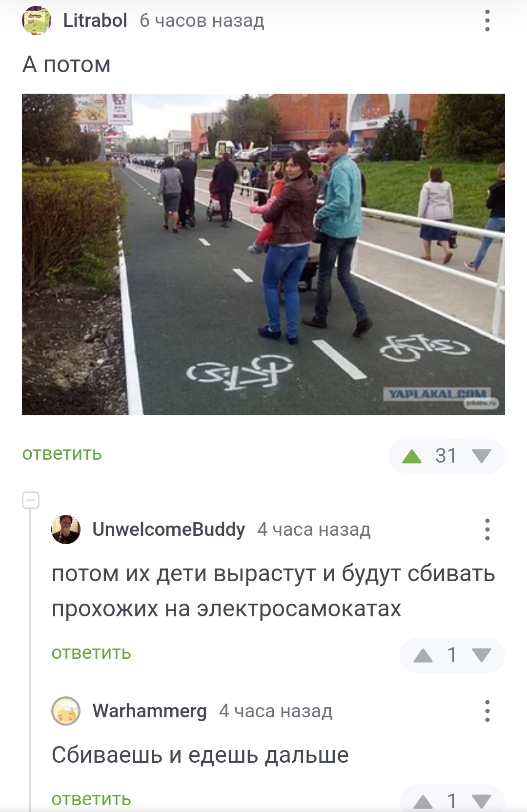
Task: Reply to Warhammerg via ответить link
Action: (x=91, y=799)
